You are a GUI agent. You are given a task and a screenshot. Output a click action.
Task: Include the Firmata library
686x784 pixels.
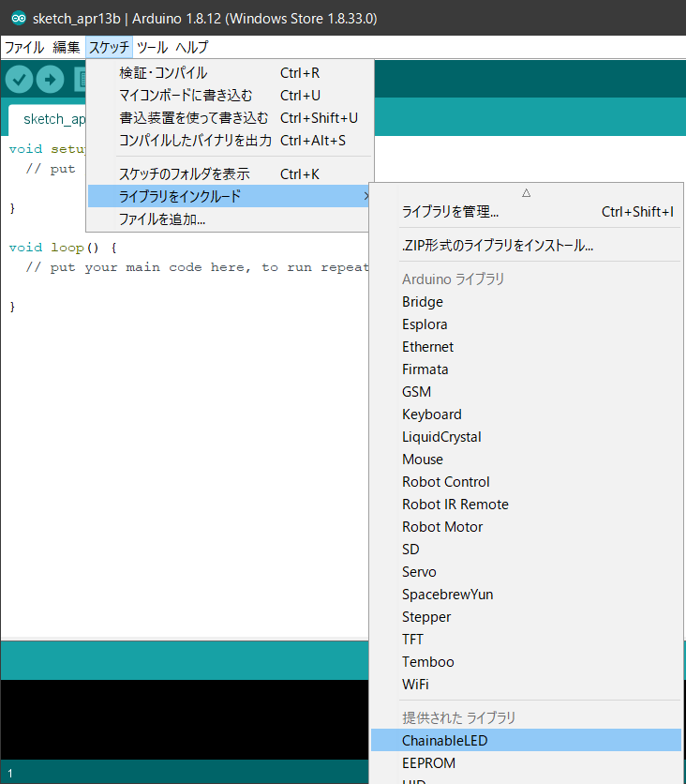pos(526,369)
